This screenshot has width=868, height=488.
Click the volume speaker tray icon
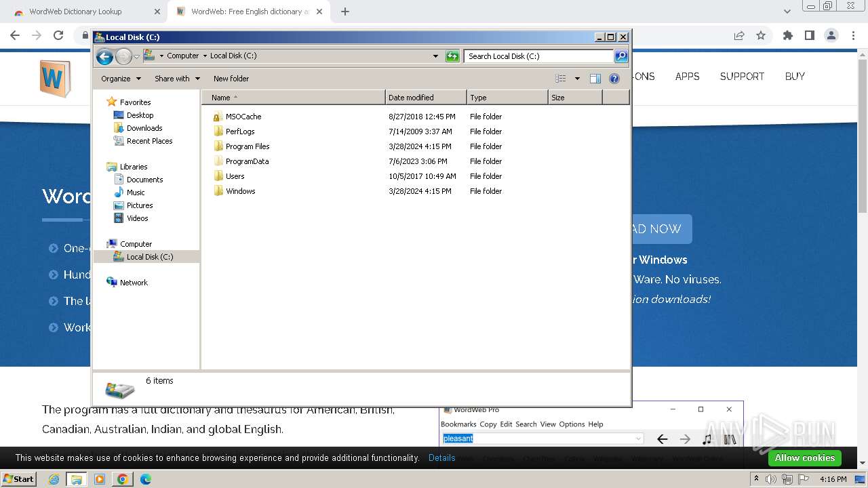point(771,479)
